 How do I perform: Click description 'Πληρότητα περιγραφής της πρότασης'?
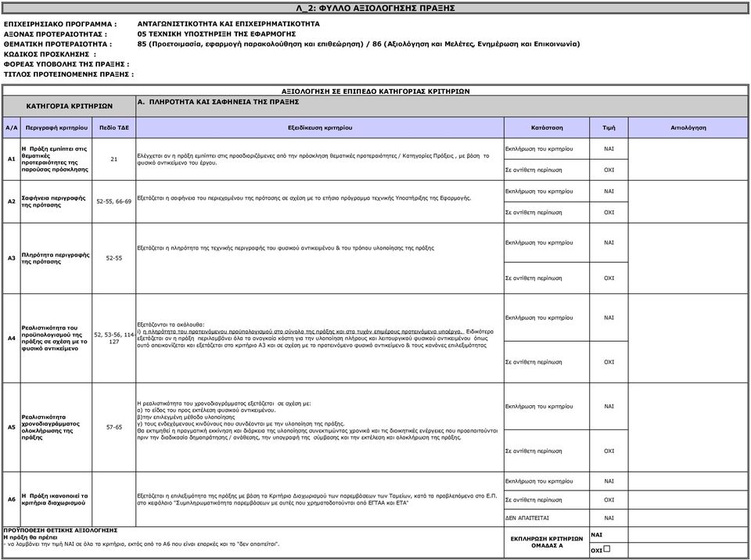pos(56,258)
